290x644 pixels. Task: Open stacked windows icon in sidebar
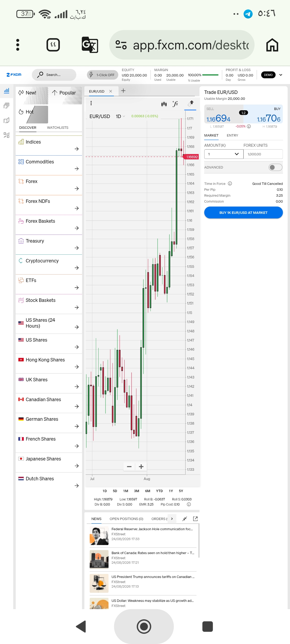click(x=6, y=105)
